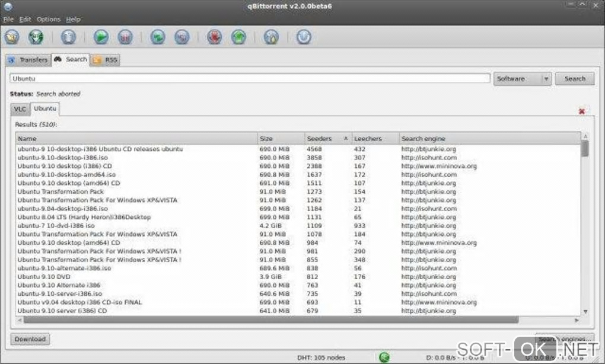The image size is (605, 364).
Task: Sort results by Leechers column header
Action: pos(375,139)
